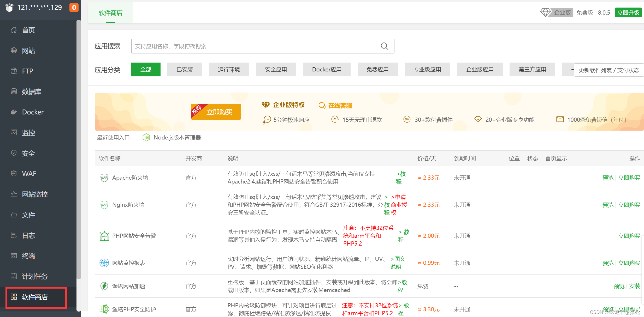Click the PHP网站安全告警 alarm icon
This screenshot has width=644, height=317.
104,236
